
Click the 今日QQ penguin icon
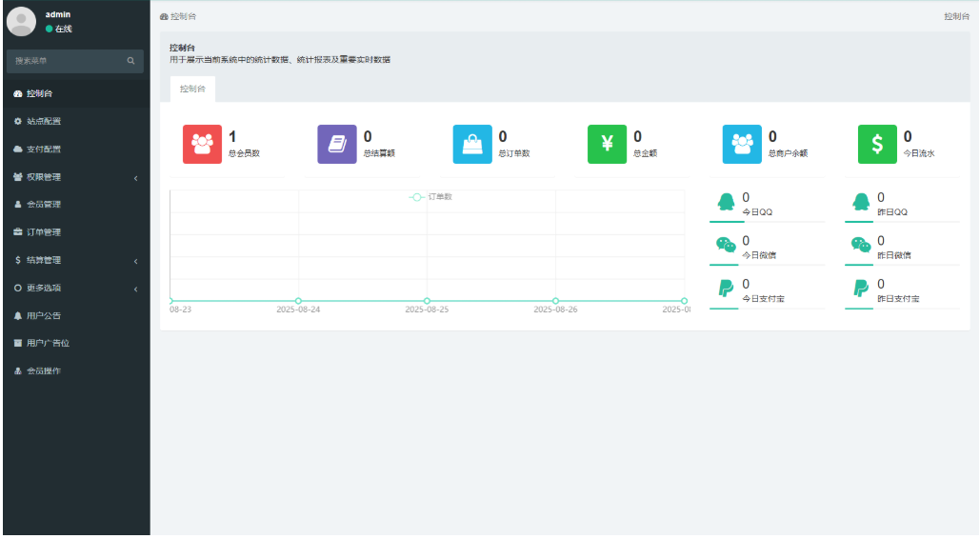726,201
